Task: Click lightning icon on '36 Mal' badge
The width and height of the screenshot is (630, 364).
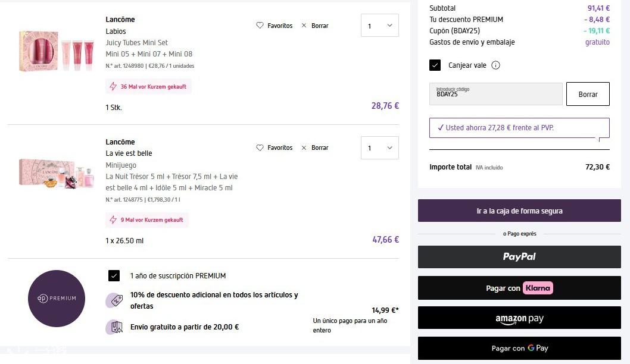Action: tap(113, 87)
